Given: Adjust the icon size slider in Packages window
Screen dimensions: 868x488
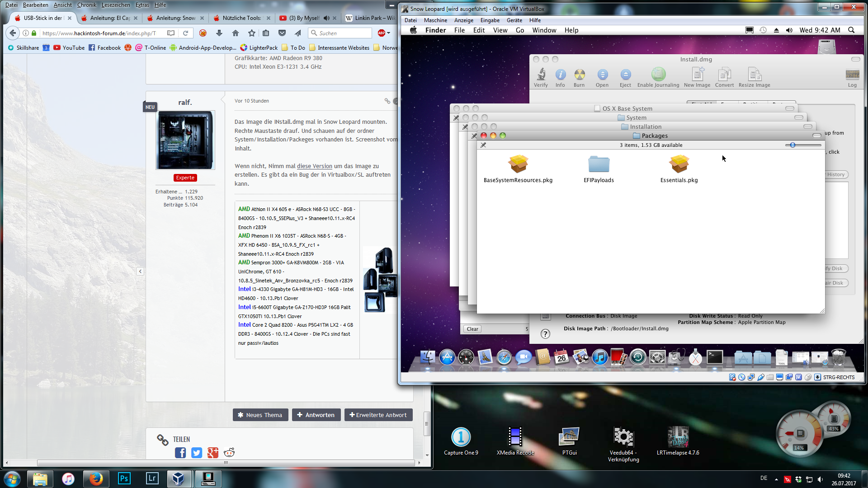Looking at the screenshot, I should [x=793, y=145].
